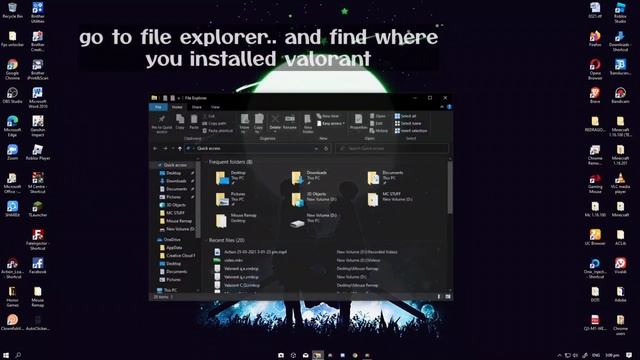Click Paste shortcut in the ribbon
Viewport: 640px width, 360px height.
218,131
